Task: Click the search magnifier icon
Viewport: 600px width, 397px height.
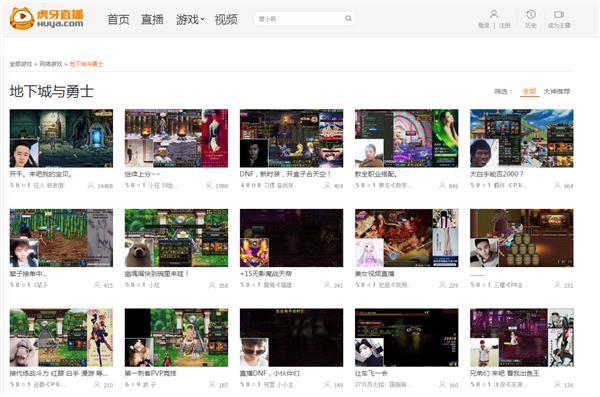Action: (348, 18)
